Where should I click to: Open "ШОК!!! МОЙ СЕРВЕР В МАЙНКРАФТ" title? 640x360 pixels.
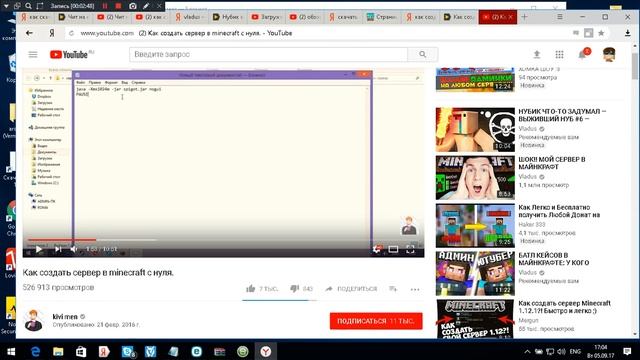pyautogui.click(x=552, y=163)
